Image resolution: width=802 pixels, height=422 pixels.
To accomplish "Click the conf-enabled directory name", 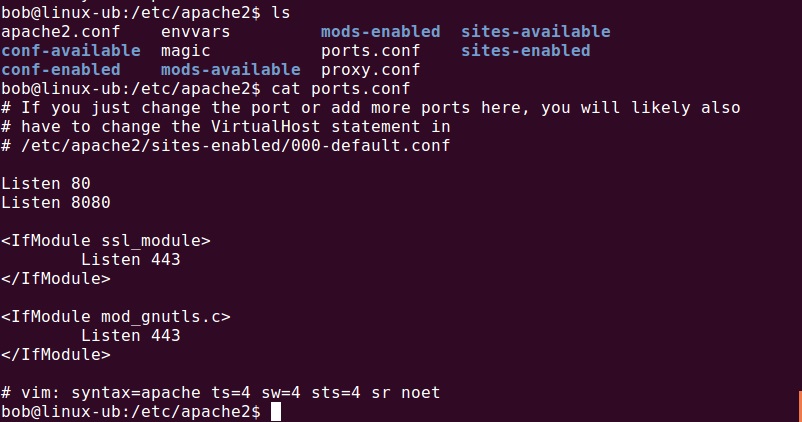I will coord(60,70).
